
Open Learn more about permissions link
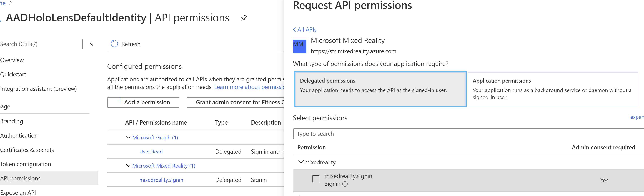pyautogui.click(x=249, y=87)
